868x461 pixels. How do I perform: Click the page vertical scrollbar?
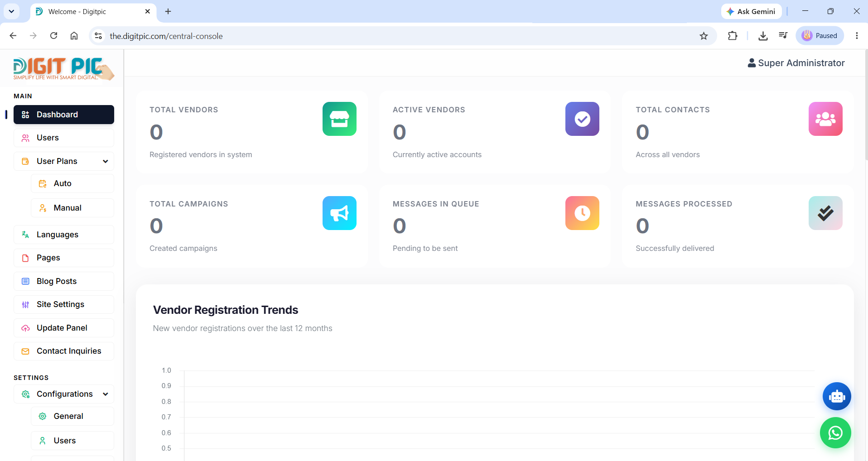tap(866, 104)
